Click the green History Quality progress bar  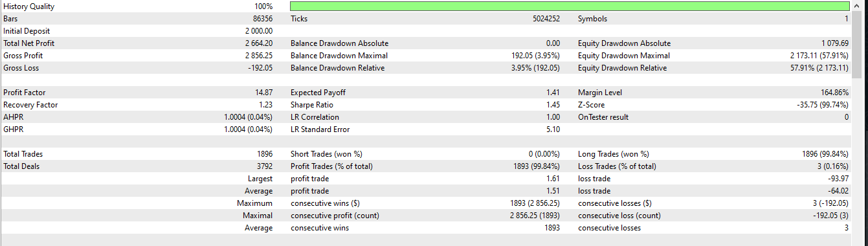pos(570,6)
